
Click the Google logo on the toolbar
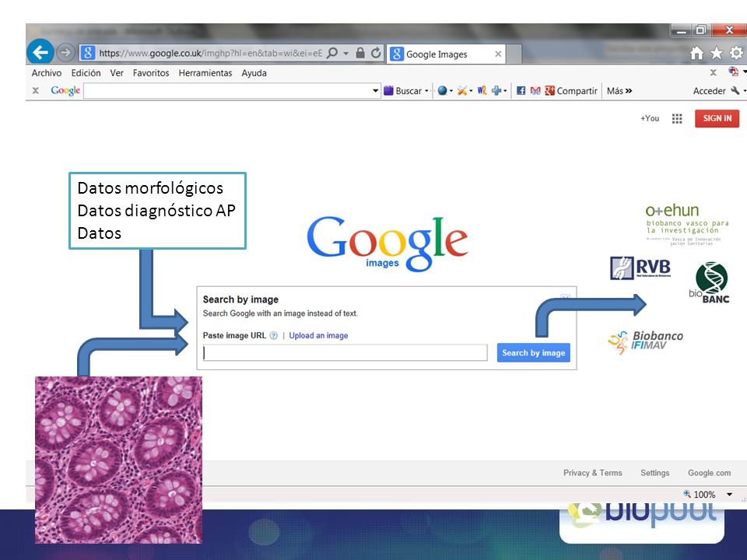tap(65, 90)
